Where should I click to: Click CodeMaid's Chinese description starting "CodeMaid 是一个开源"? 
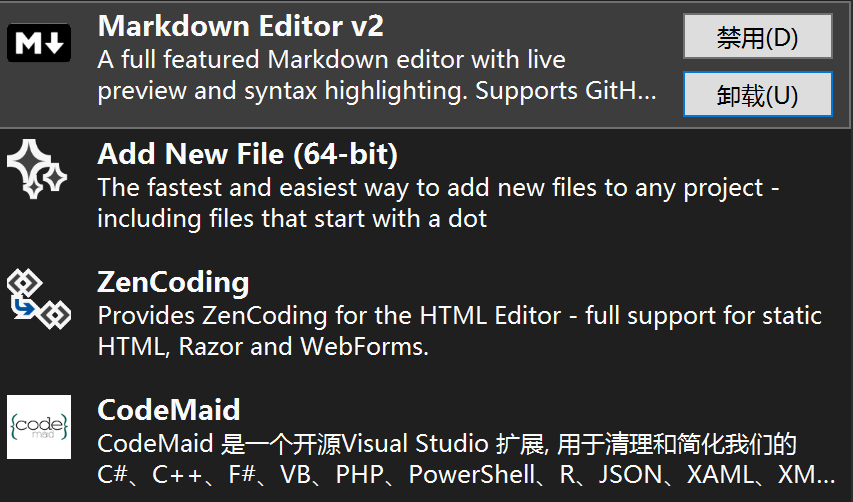[446, 443]
